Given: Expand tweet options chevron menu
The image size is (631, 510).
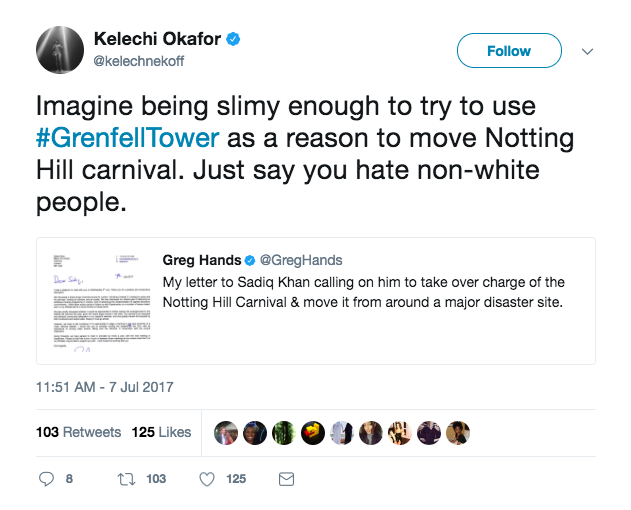Looking at the screenshot, I should [587, 51].
